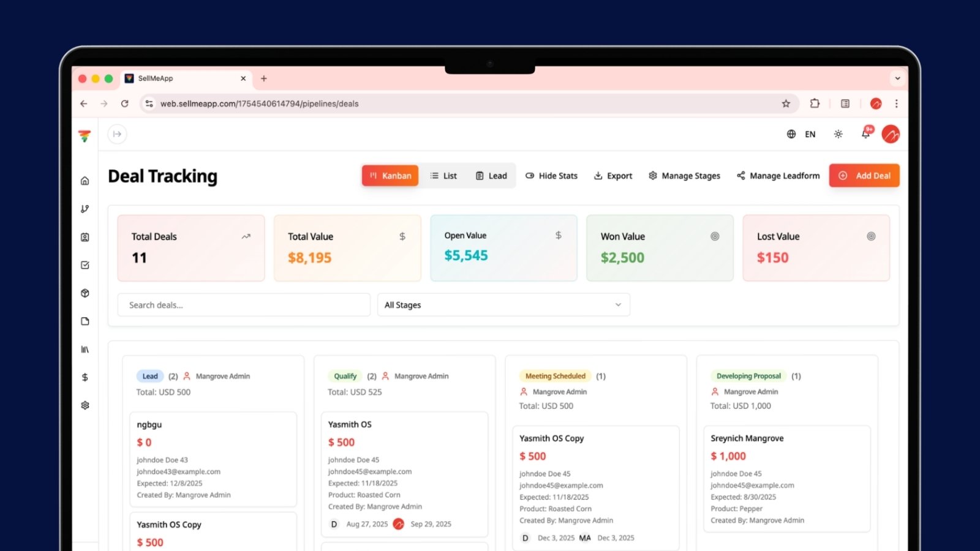Open the settings gear in sidebar

tap(85, 405)
